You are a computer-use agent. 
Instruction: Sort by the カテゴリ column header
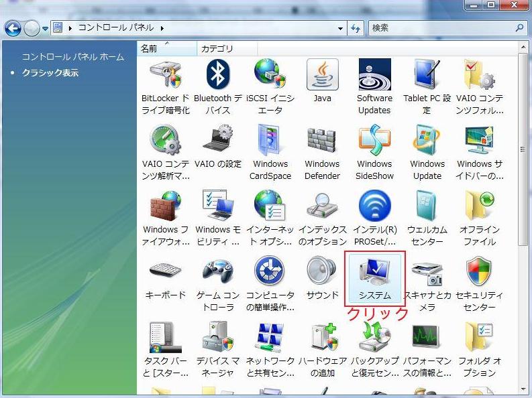pyautogui.click(x=217, y=49)
